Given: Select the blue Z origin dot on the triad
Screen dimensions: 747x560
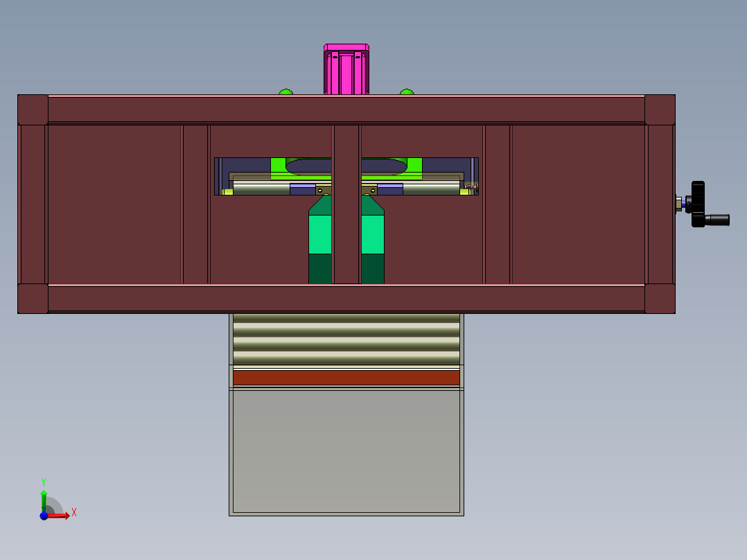Looking at the screenshot, I should pos(44,516).
